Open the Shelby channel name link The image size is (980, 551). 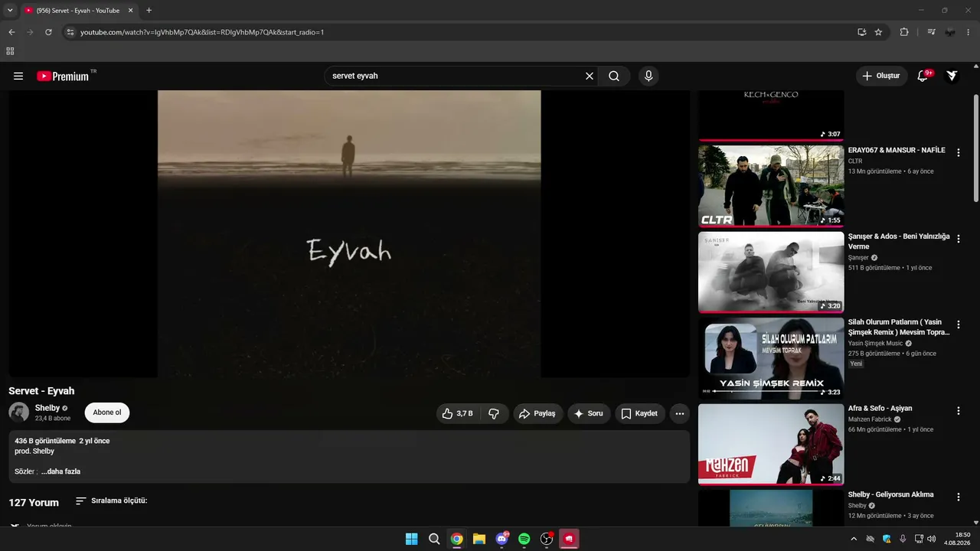47,408
